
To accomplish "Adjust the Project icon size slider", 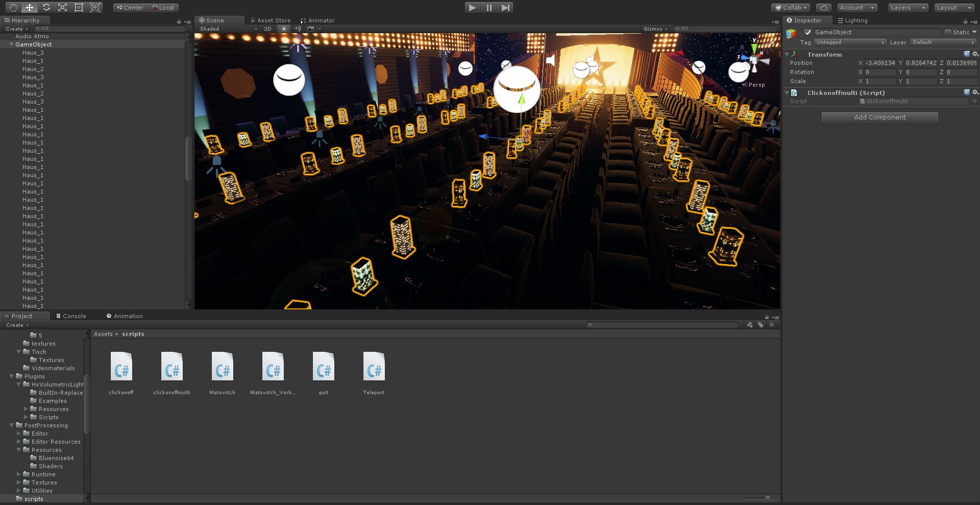I will coord(768,498).
